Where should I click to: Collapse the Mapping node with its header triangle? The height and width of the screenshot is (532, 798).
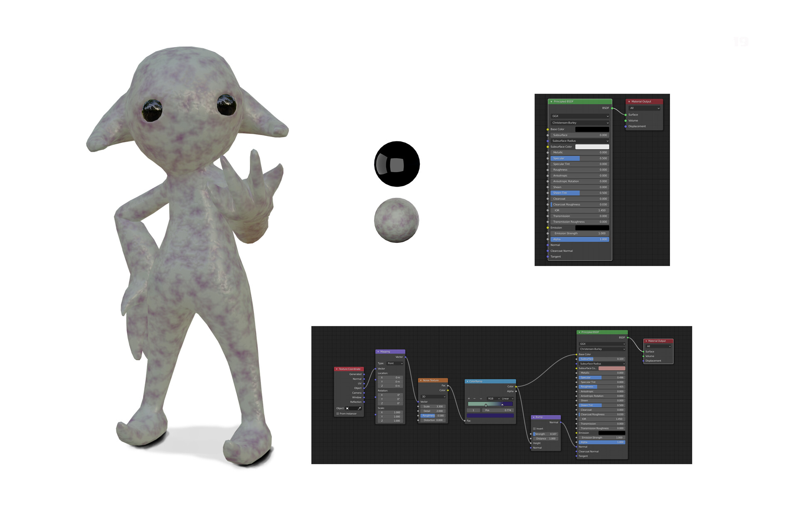click(378, 352)
